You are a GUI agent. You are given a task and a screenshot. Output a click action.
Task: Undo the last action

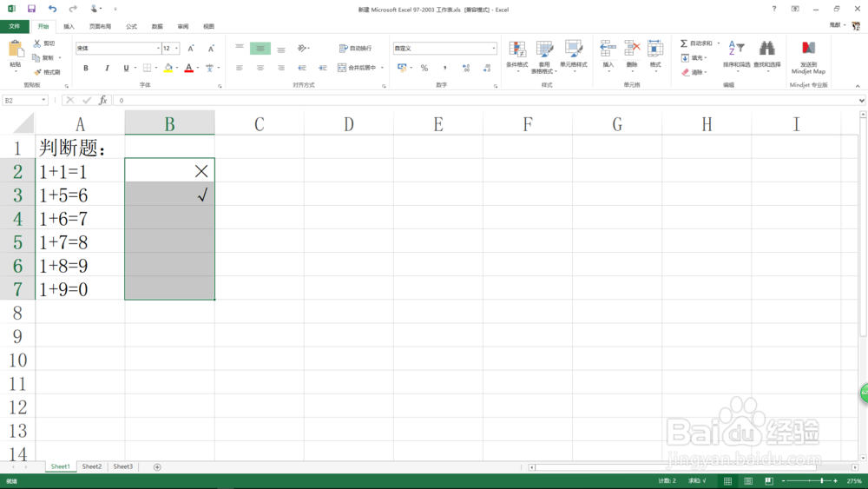point(52,9)
